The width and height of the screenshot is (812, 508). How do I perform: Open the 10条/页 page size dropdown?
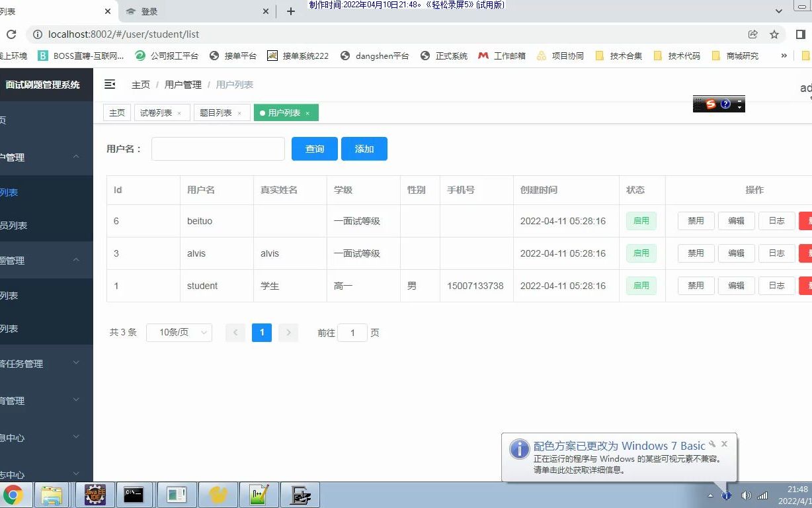tap(179, 333)
